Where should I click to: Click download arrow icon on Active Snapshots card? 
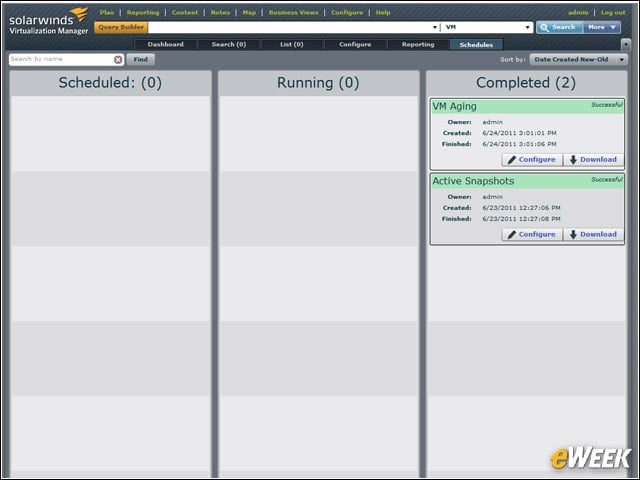tap(573, 234)
